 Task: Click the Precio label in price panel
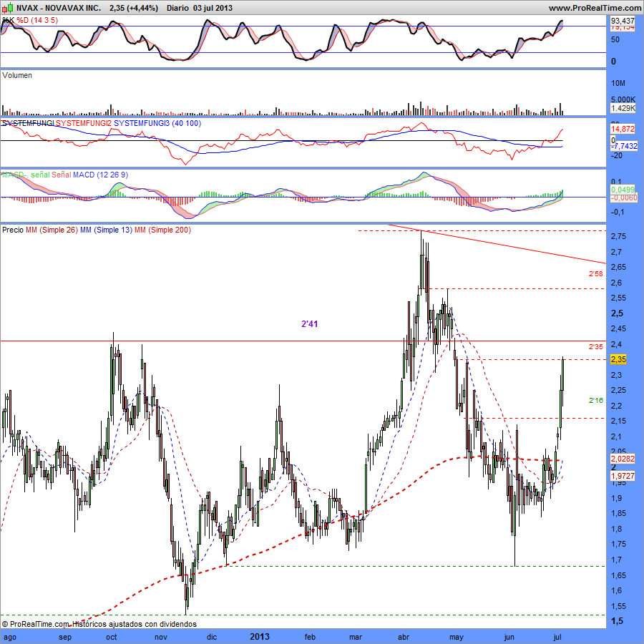(13, 230)
